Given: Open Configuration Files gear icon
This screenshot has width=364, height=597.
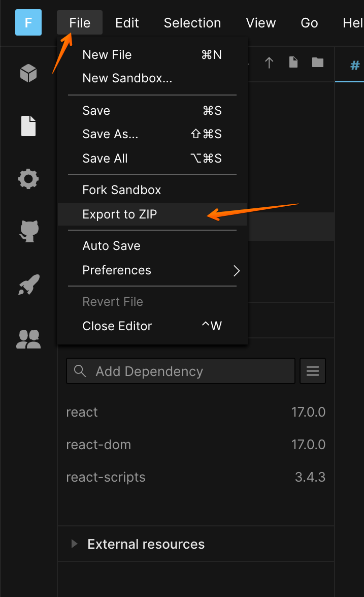Looking at the screenshot, I should tap(28, 178).
